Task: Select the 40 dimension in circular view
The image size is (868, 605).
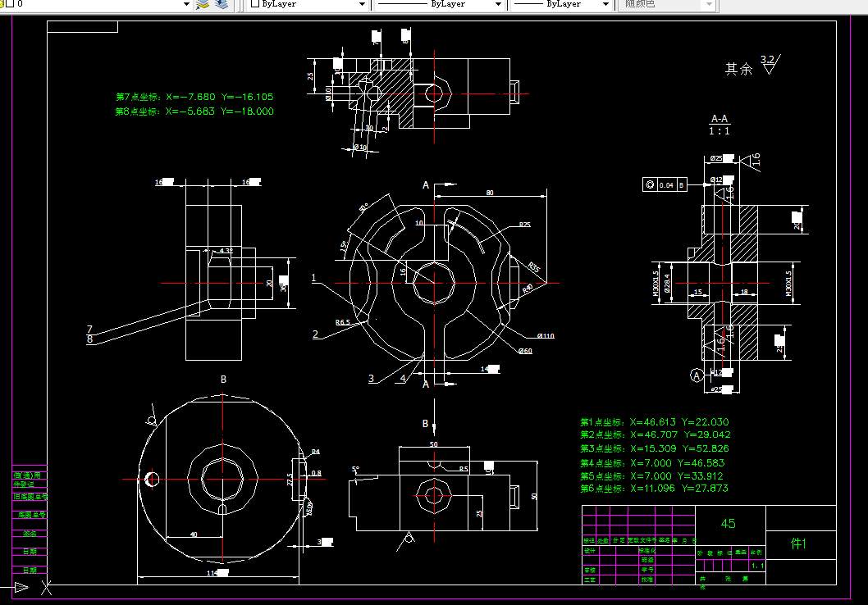Action: [194, 534]
